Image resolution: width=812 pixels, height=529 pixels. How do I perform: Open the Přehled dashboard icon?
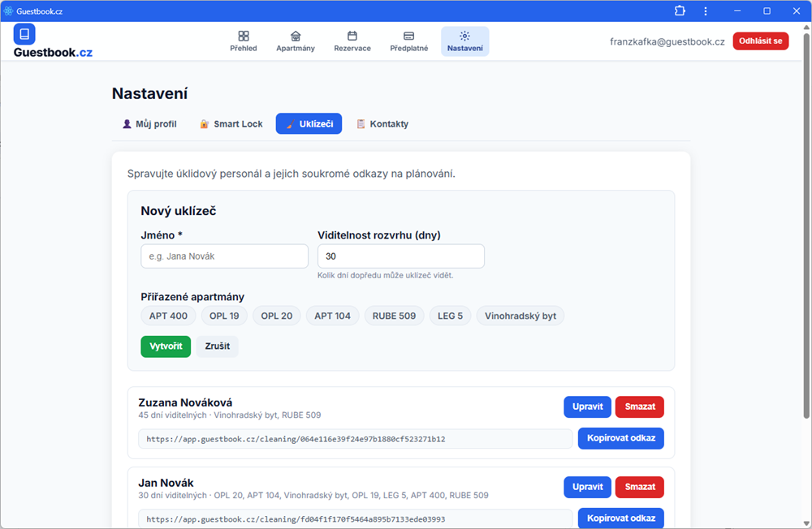pyautogui.click(x=244, y=36)
